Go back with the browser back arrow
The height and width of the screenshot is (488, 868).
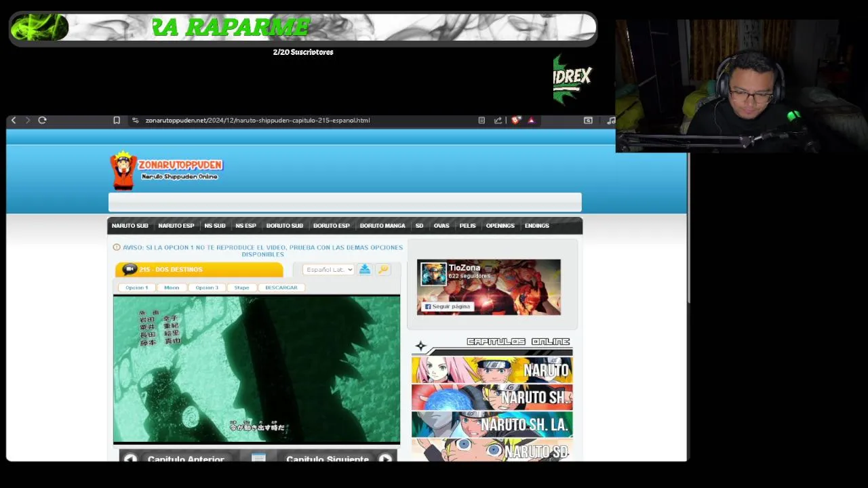[x=14, y=121]
